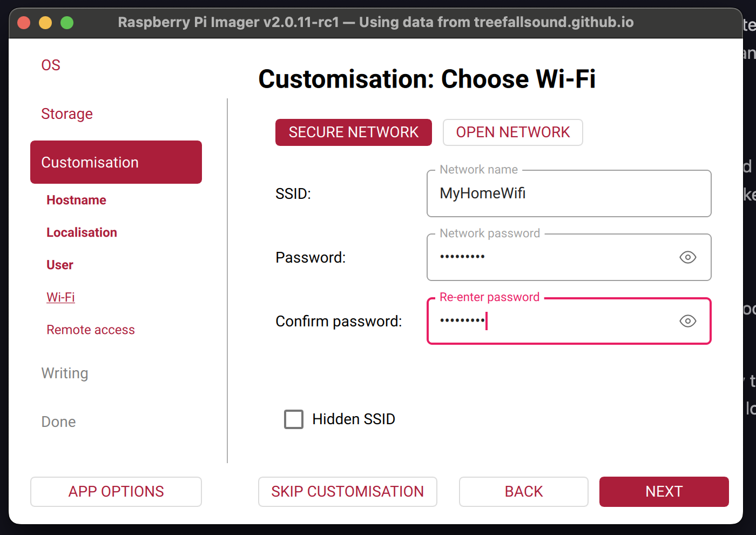This screenshot has height=535, width=756.
Task: Click Skip Customisation button
Action: (348, 492)
